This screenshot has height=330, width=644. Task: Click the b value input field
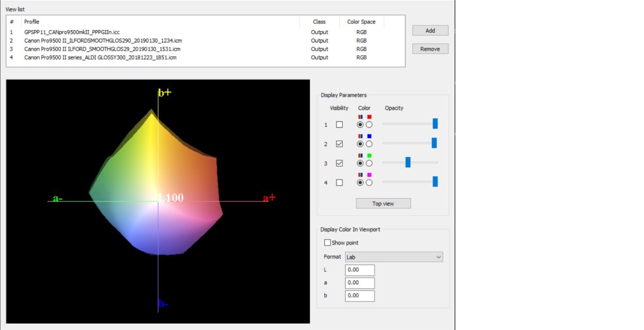point(360,296)
